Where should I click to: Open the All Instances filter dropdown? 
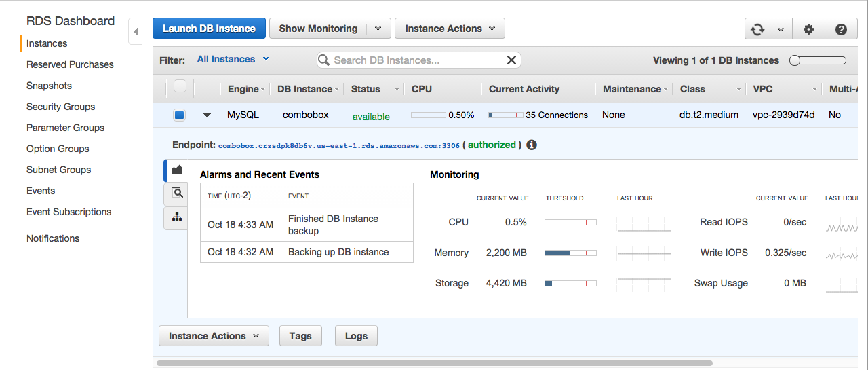tap(233, 59)
